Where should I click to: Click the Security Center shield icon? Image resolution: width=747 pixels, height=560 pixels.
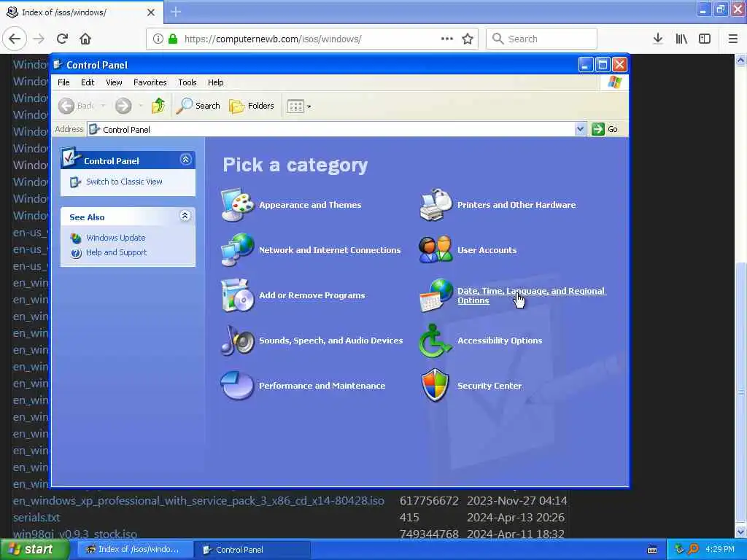436,386
